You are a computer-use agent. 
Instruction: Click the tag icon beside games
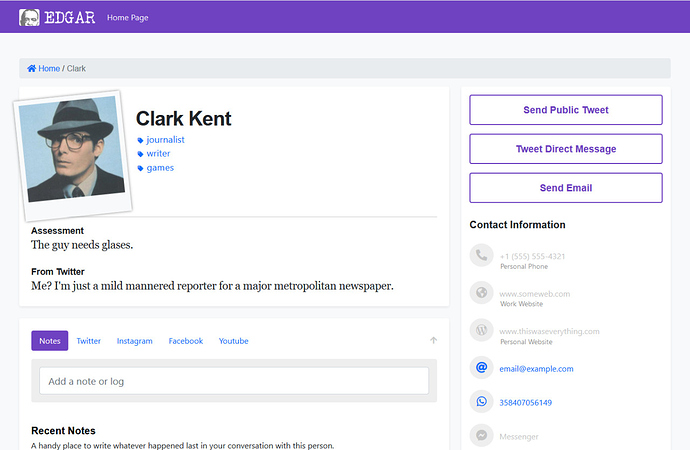(x=140, y=168)
